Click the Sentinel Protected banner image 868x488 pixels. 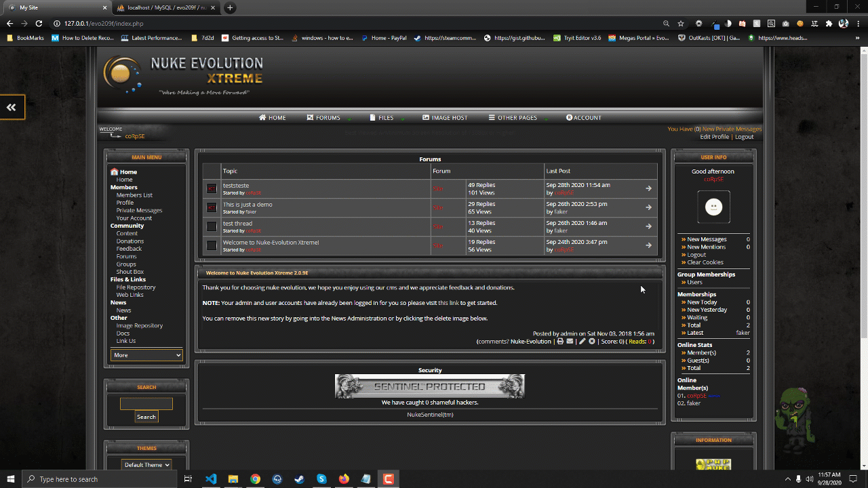click(430, 386)
